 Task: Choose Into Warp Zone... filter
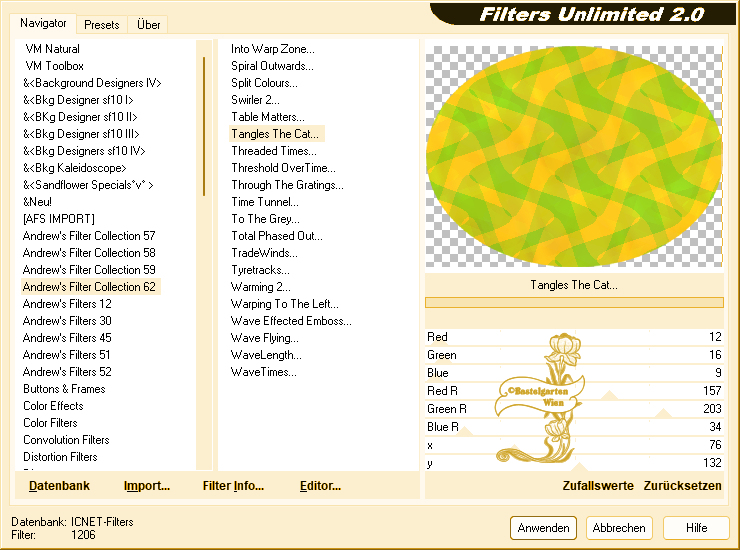[273, 49]
